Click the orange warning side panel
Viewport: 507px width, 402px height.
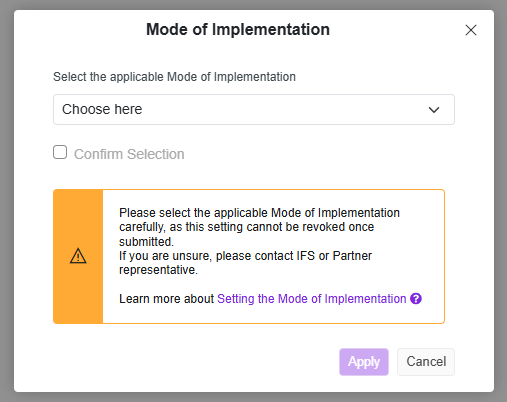tap(78, 256)
